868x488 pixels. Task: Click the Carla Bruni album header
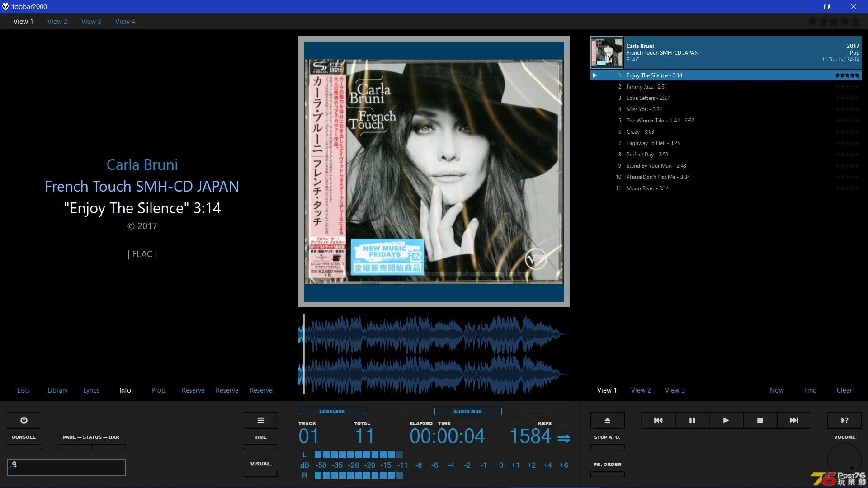(726, 52)
